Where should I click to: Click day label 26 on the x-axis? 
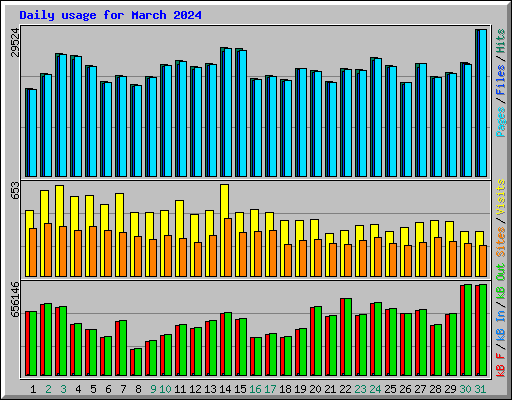click(x=405, y=389)
